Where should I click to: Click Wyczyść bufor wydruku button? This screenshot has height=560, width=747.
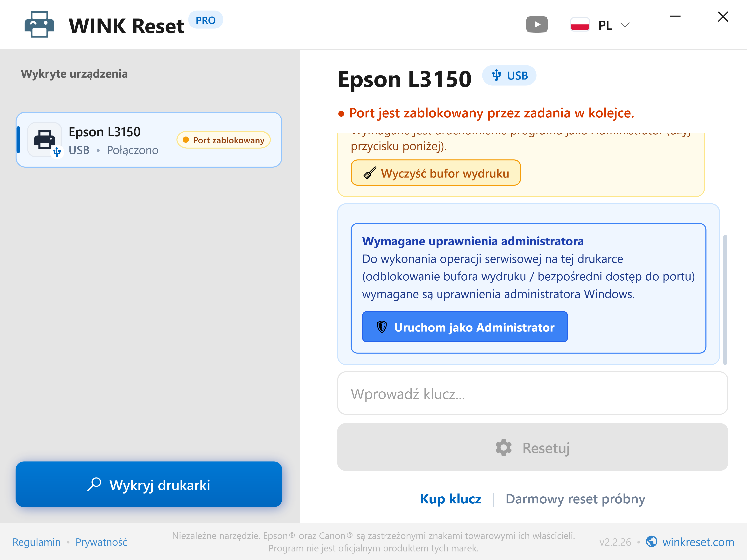tap(436, 173)
